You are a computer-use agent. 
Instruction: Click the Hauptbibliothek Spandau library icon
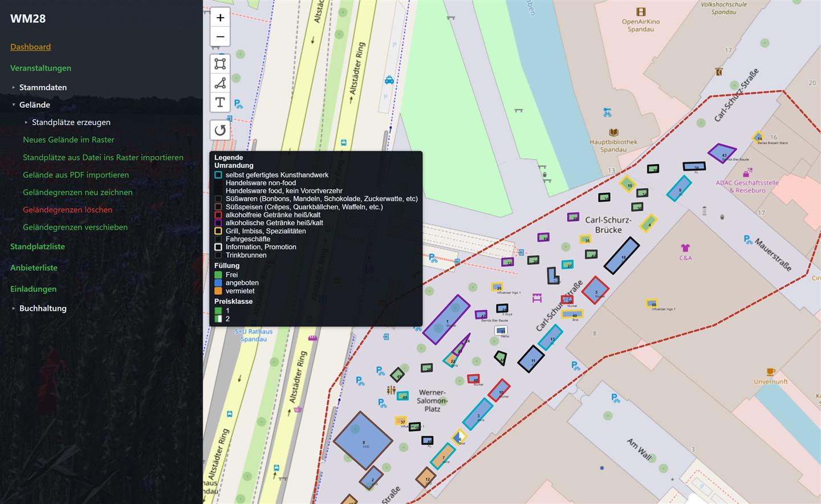613,132
